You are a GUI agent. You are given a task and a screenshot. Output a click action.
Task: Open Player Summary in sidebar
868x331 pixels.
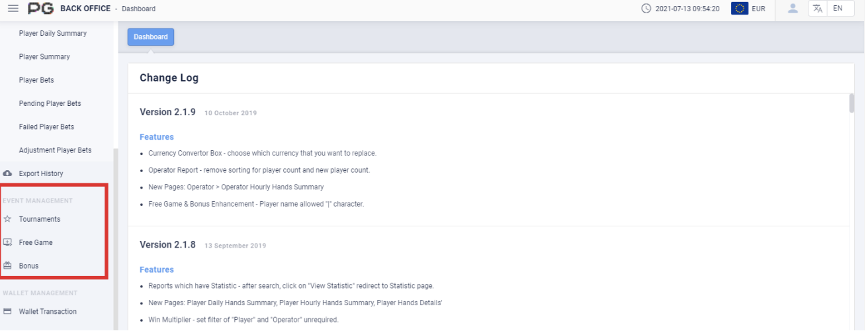tap(44, 57)
